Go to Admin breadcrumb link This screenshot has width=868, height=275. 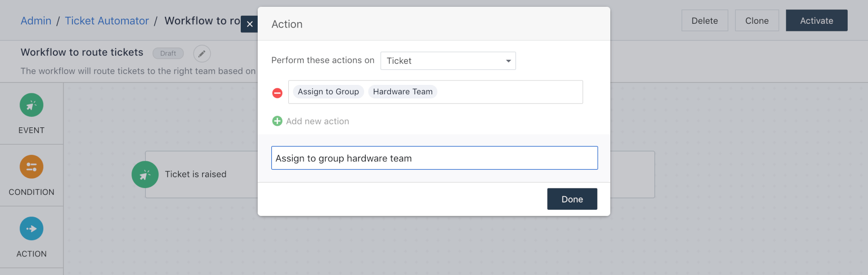[x=36, y=21]
